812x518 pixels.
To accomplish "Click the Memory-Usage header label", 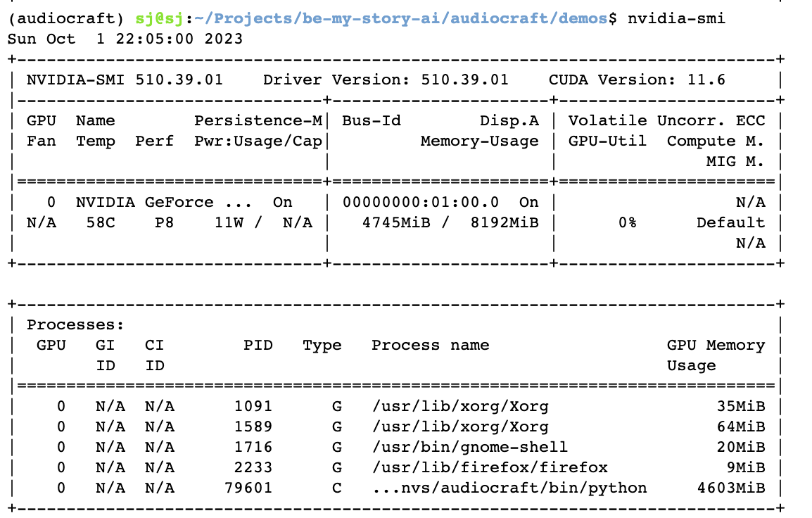I will tap(480, 141).
